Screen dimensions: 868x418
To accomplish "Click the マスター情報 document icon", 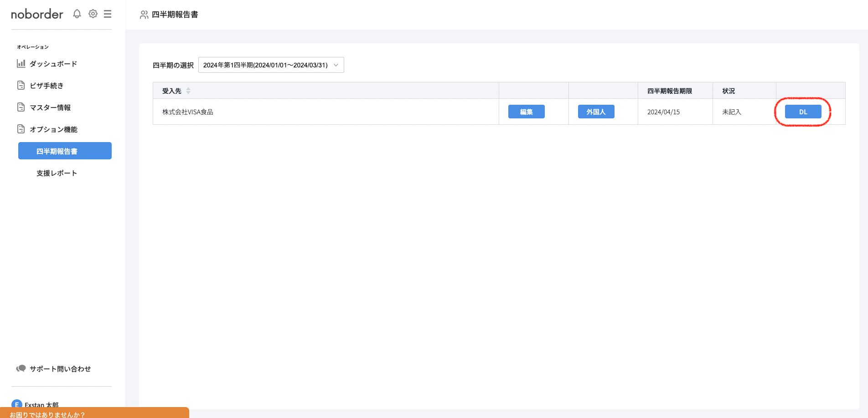I will tap(21, 107).
